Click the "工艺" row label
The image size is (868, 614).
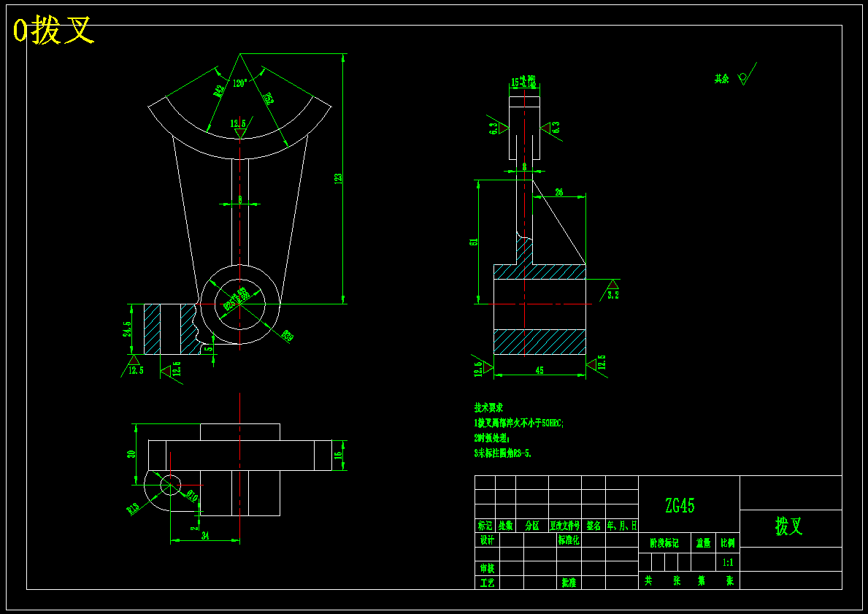tap(487, 583)
